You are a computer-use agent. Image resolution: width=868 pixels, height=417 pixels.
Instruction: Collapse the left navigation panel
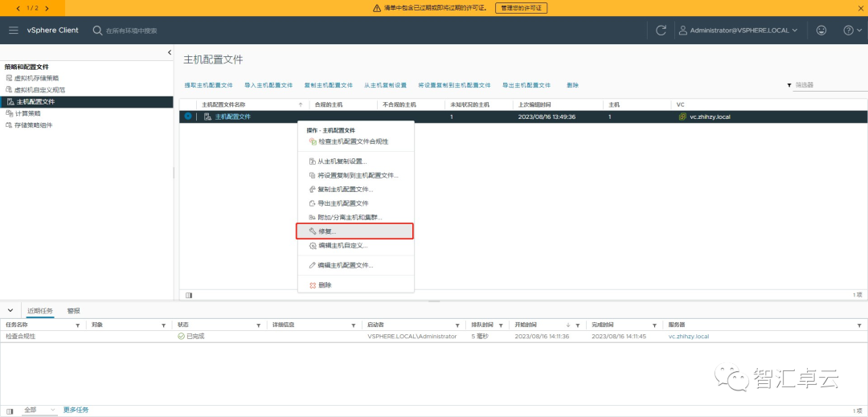[x=170, y=52]
